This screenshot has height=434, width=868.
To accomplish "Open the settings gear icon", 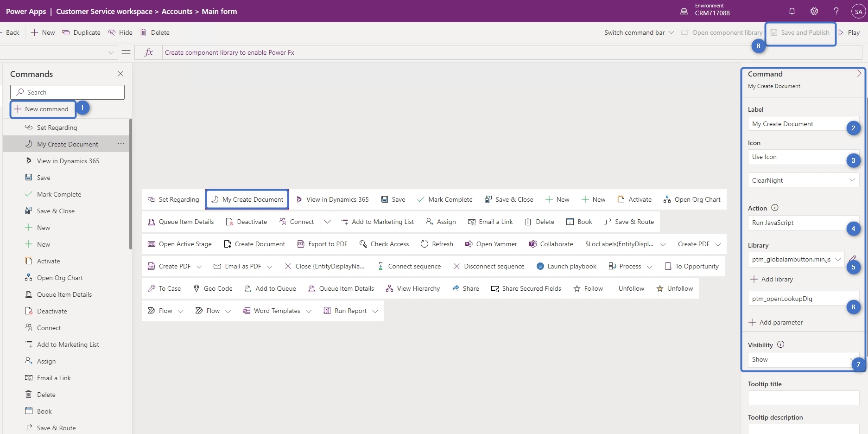I will click(814, 11).
